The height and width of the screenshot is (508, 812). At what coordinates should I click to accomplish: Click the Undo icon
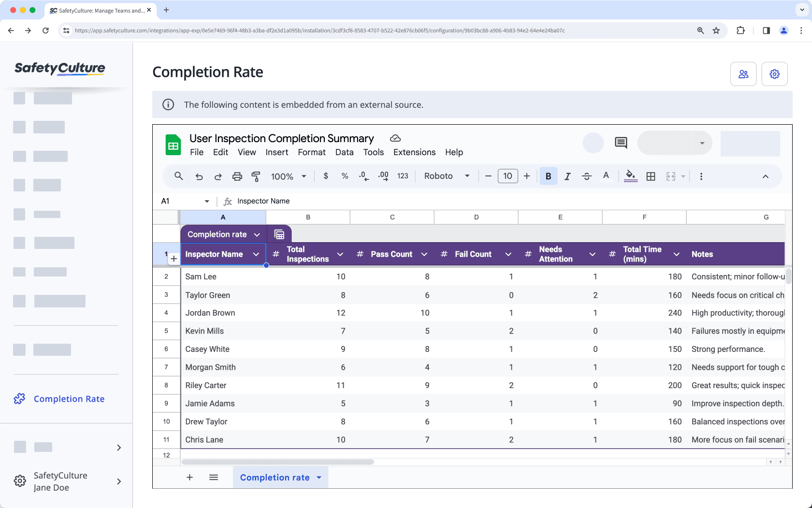pos(199,176)
